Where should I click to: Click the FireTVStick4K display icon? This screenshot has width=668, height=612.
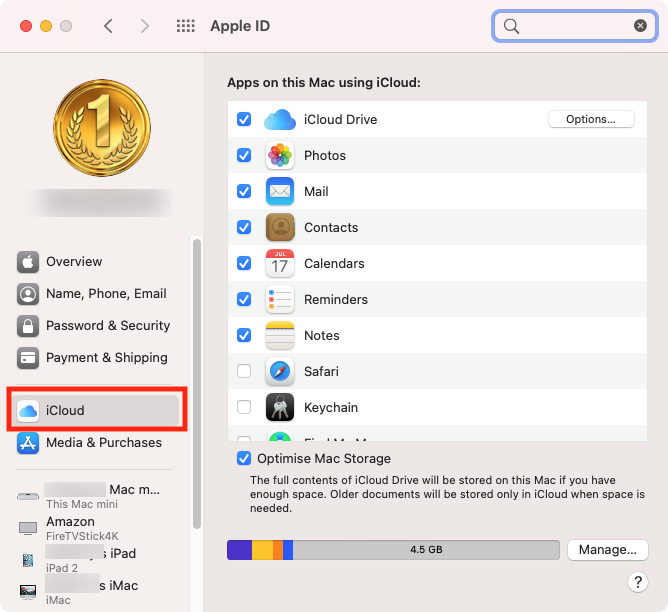click(x=28, y=529)
